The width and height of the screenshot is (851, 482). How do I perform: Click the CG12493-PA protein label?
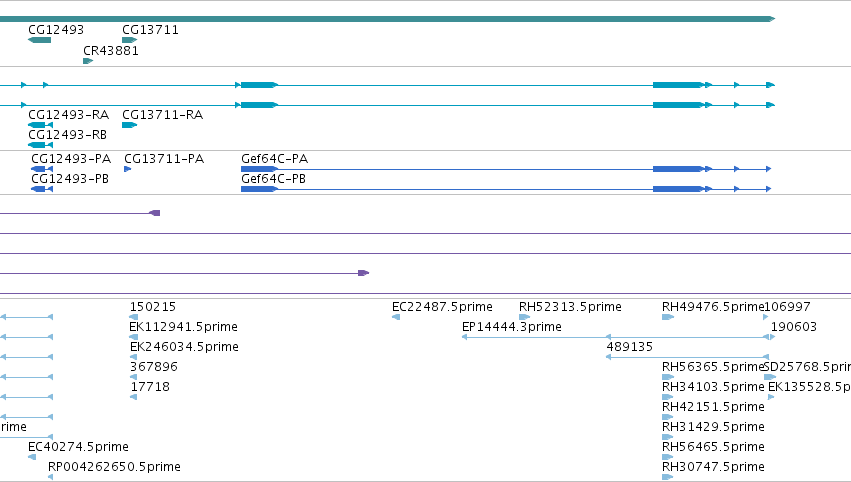pyautogui.click(x=71, y=158)
